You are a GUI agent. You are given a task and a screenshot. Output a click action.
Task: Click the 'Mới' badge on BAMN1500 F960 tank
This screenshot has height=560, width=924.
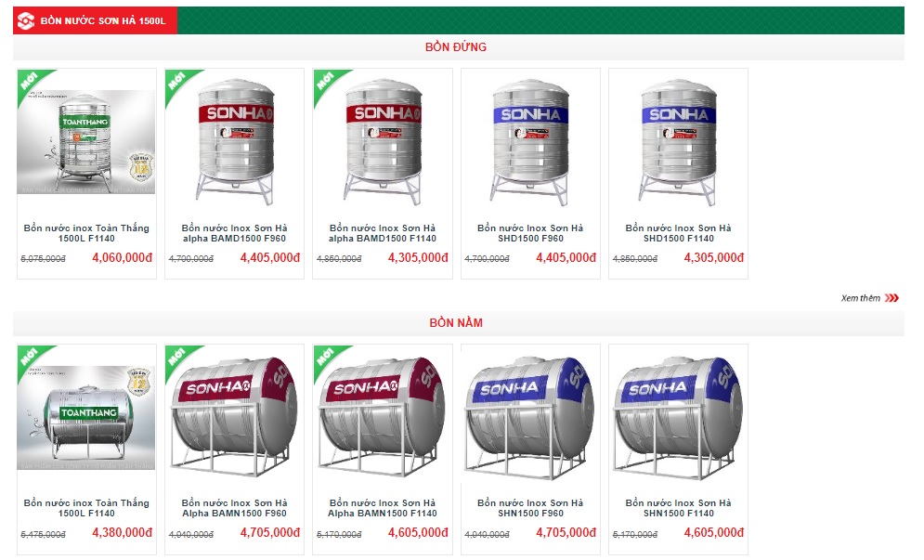[177, 357]
